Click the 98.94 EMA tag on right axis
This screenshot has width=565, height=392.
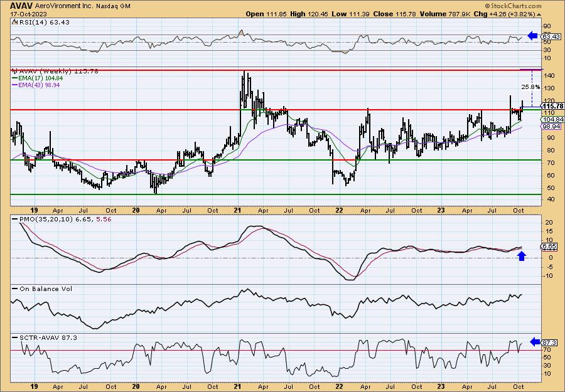[551, 126]
